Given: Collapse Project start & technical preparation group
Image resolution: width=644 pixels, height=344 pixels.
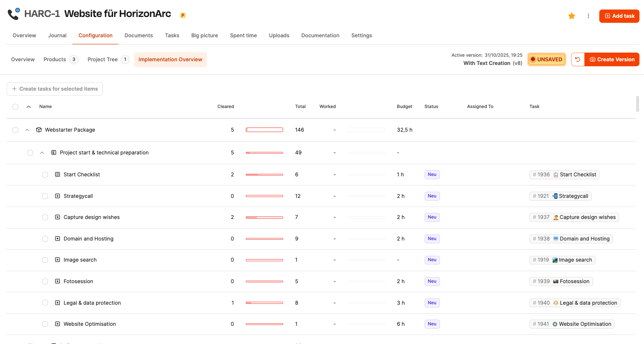Looking at the screenshot, I should pyautogui.click(x=42, y=153).
